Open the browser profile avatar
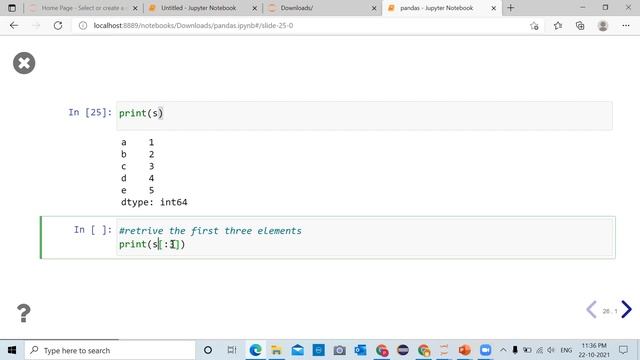This screenshot has height=360, width=640. (x=603, y=26)
